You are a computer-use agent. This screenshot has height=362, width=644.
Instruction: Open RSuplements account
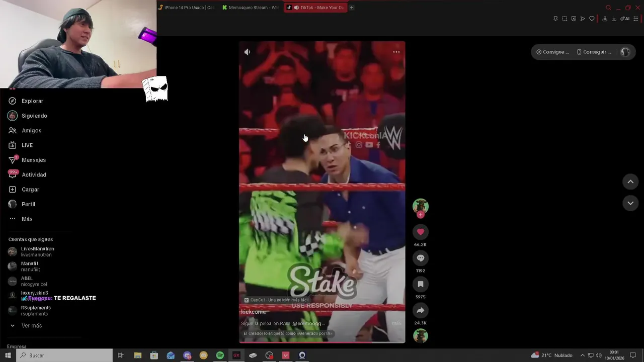[x=30, y=311]
